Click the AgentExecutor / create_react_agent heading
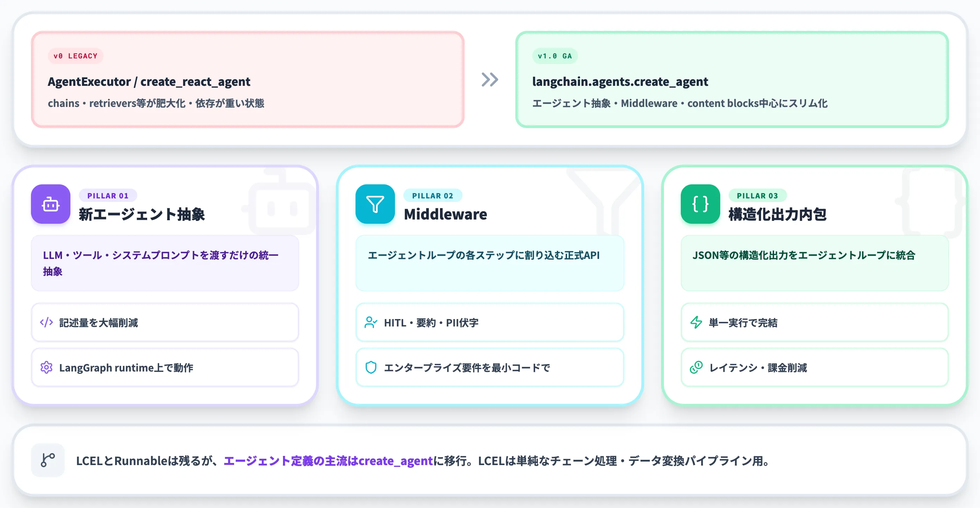This screenshot has width=980, height=508. pyautogui.click(x=149, y=81)
